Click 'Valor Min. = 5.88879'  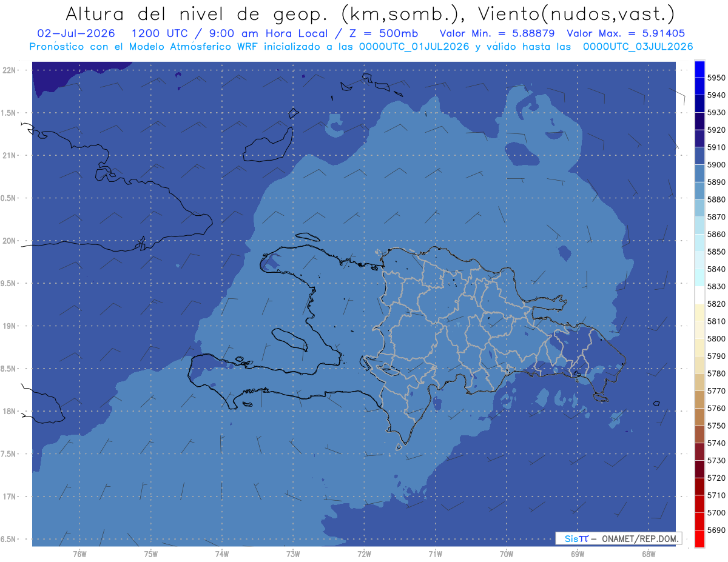coord(497,33)
